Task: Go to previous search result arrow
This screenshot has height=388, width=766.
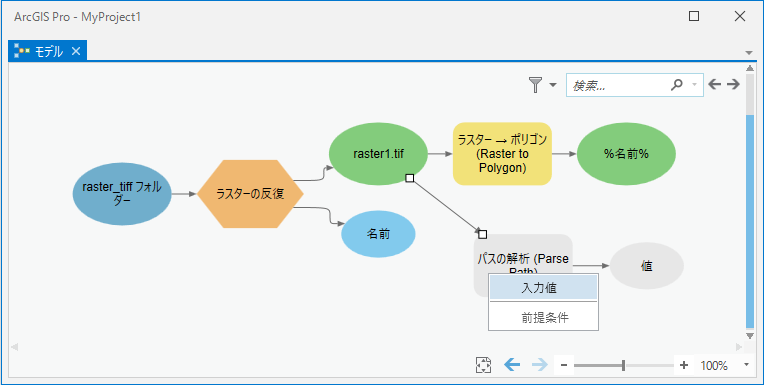Action: pos(715,85)
